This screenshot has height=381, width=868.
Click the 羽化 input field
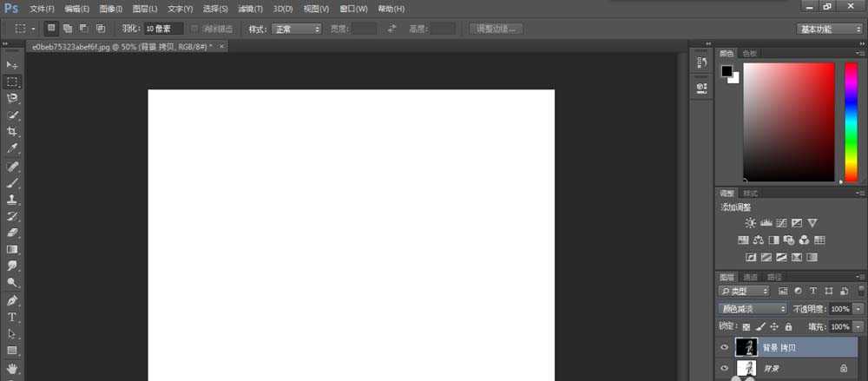coord(163,29)
